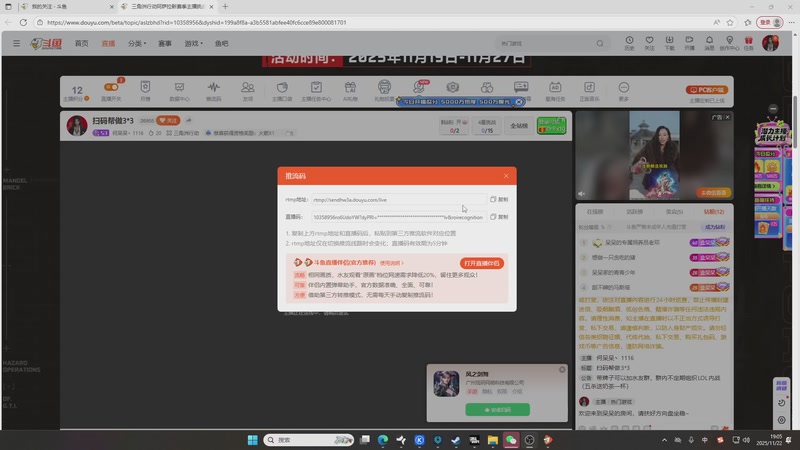Switch to the 活跃榜 tab
The width and height of the screenshot is (800, 450).
pyautogui.click(x=635, y=212)
